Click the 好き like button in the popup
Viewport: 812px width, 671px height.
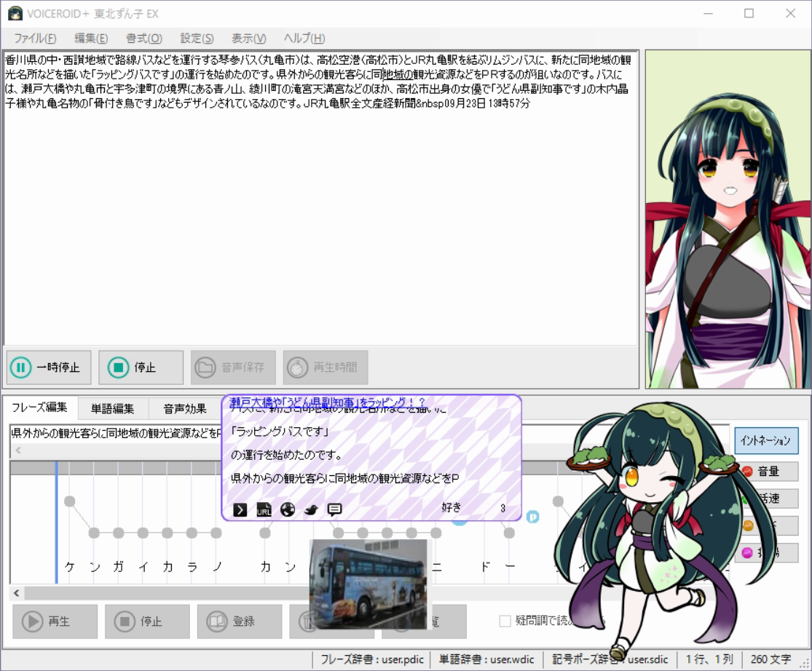pos(452,507)
